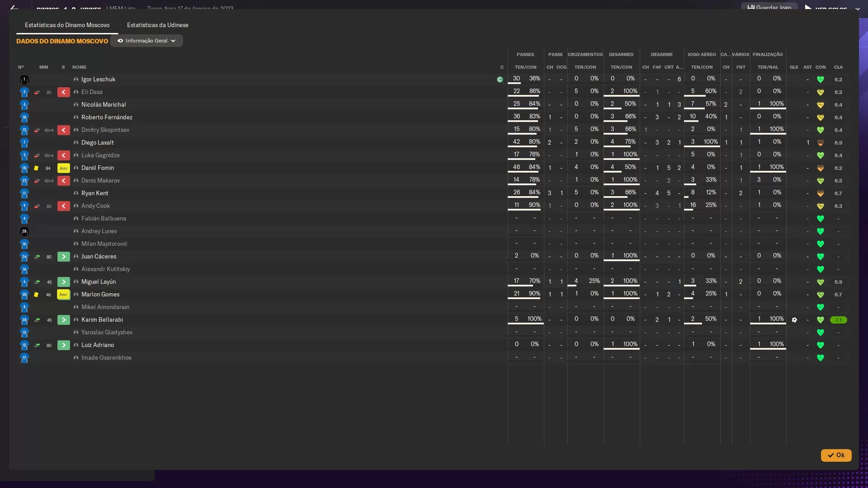Sort by PASSES TEN/CON column header
This screenshot has height=488, width=868.
(525, 67)
